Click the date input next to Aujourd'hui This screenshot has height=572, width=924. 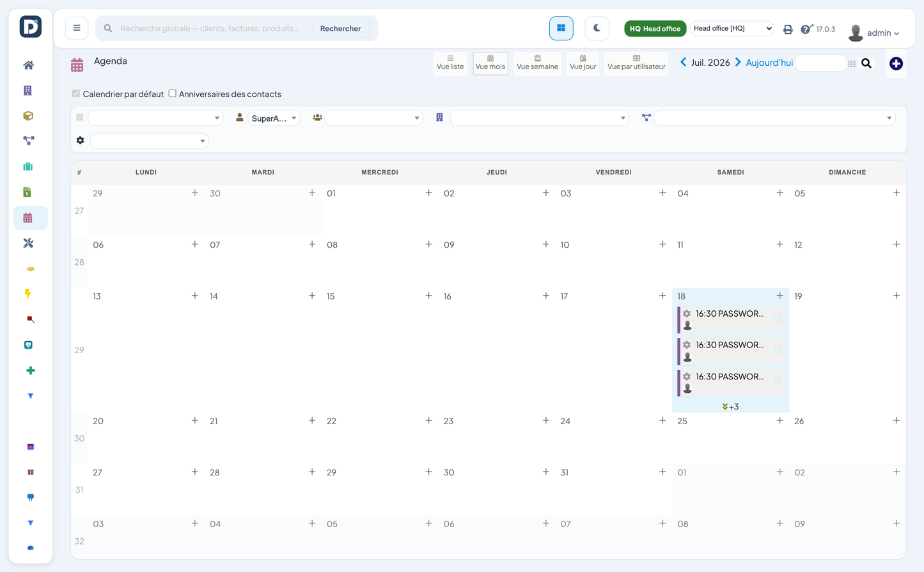pyautogui.click(x=821, y=63)
